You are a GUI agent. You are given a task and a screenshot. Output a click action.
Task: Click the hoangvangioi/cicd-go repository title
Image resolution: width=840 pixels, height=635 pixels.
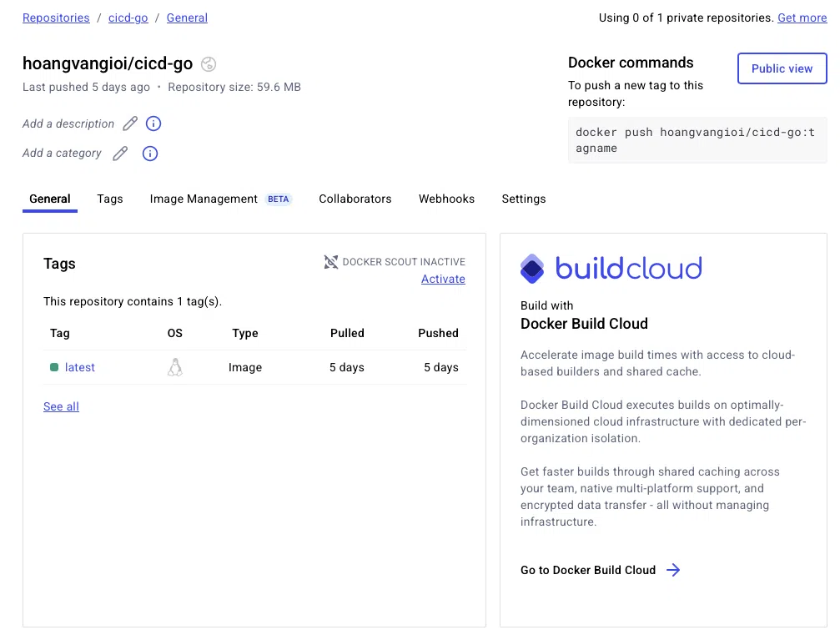(108, 63)
